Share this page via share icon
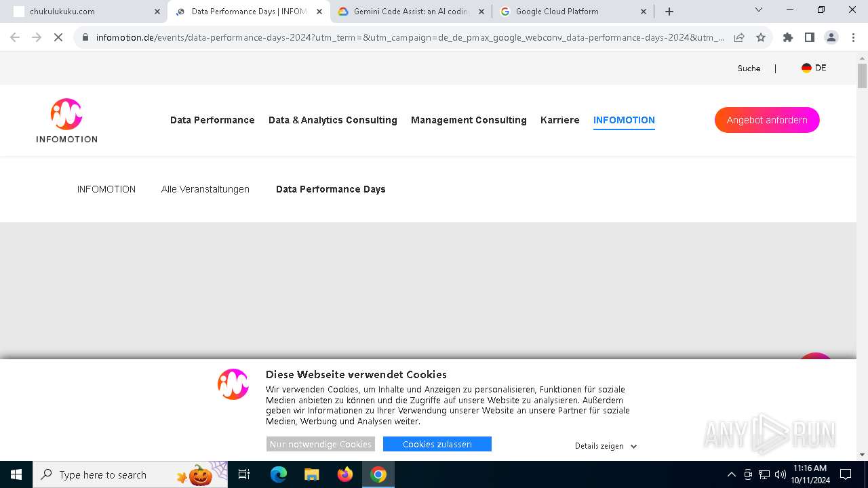 (x=739, y=37)
